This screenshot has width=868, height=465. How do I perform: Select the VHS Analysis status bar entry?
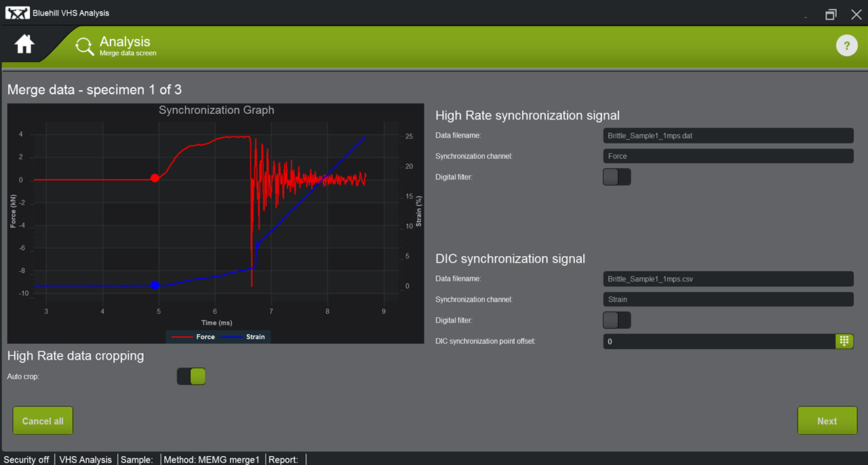pyautogui.click(x=85, y=460)
